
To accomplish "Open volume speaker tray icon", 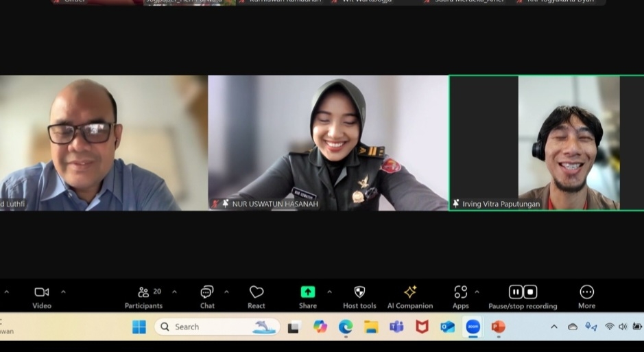I will (x=623, y=327).
